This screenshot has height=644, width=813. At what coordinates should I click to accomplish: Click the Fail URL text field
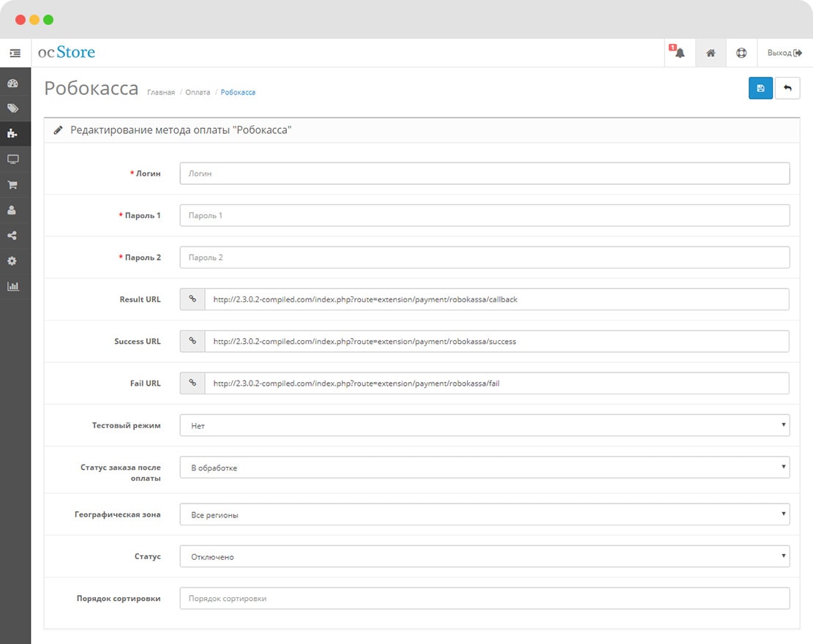tap(497, 383)
